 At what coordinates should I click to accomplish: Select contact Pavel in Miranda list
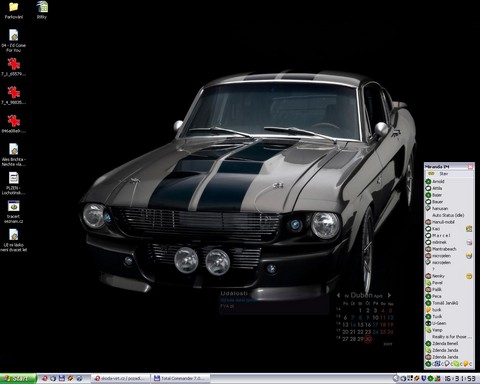coord(449,283)
